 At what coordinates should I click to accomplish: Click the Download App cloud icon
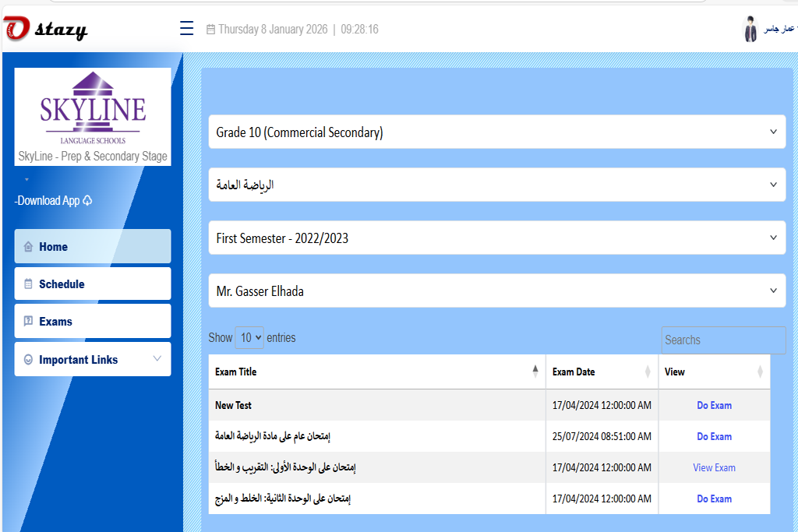[x=87, y=201]
